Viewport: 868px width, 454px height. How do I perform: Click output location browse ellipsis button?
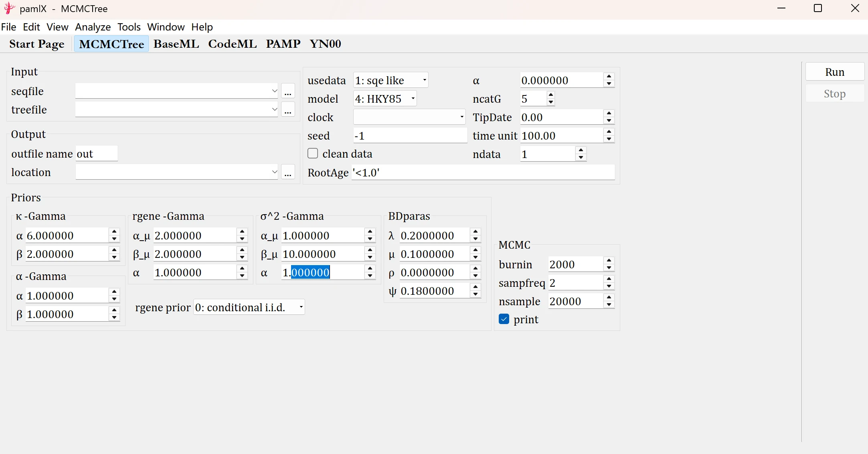pos(288,172)
